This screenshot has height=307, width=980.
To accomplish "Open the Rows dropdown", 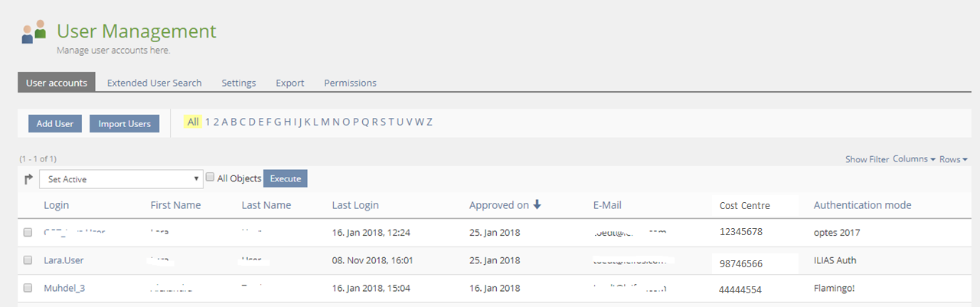I will coord(953,159).
